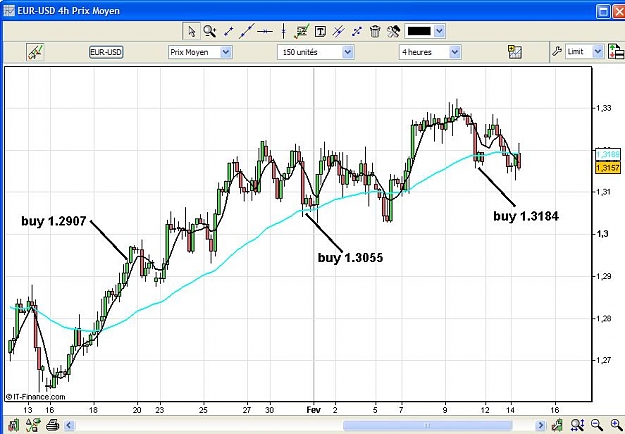The width and height of the screenshot is (625, 434).
Task: Open the Limit order type dropdown
Action: pyautogui.click(x=584, y=52)
